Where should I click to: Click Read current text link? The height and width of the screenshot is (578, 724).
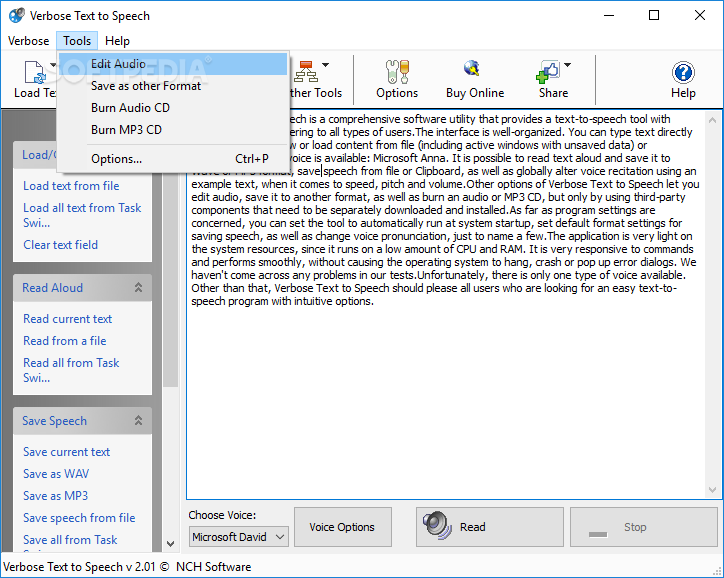67,319
